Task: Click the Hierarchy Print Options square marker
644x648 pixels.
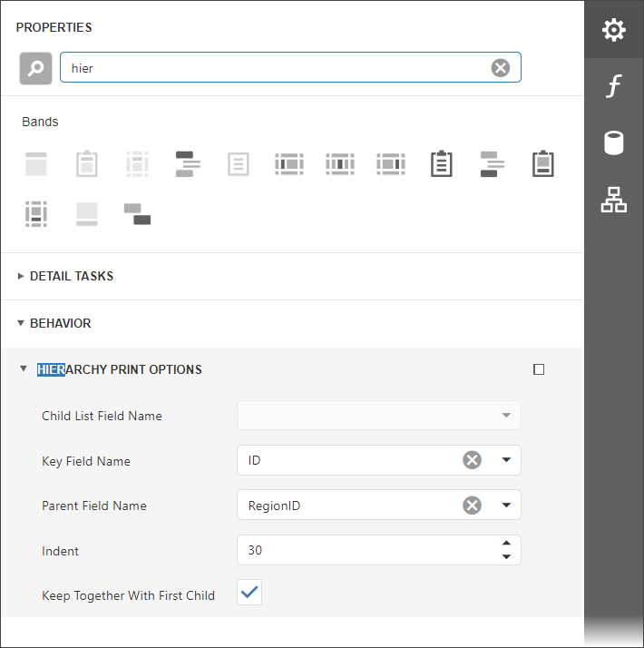Action: [539, 369]
